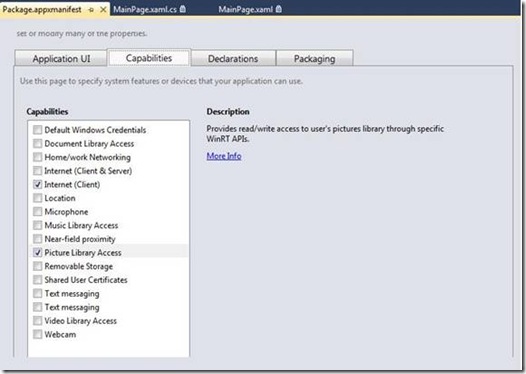This screenshot has width=526, height=374.
Task: Select the Document Library Access label
Action: (89, 144)
